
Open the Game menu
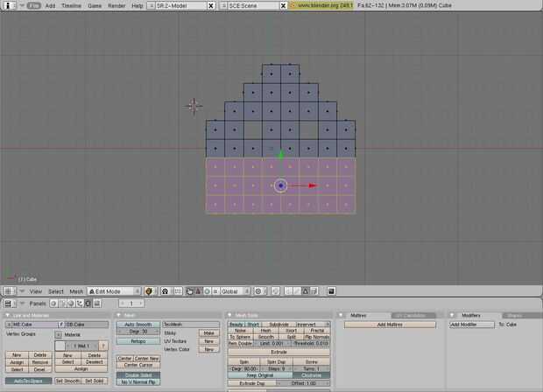[x=95, y=6]
